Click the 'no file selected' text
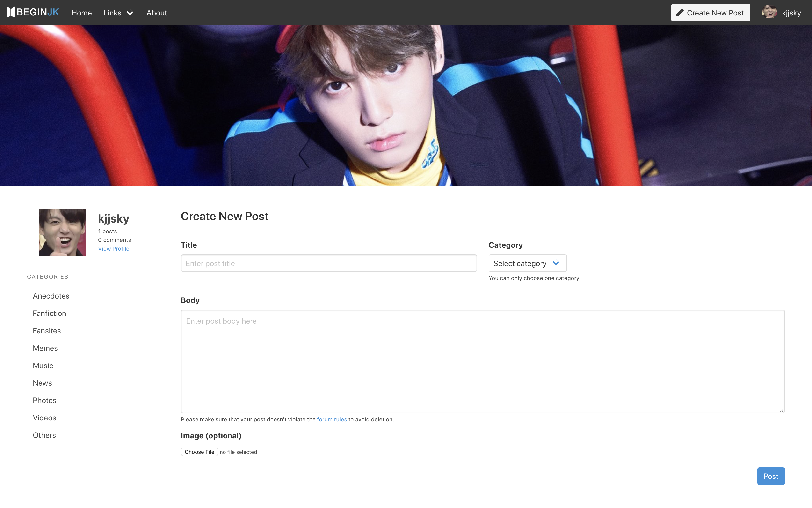812x508 pixels. tap(238, 452)
